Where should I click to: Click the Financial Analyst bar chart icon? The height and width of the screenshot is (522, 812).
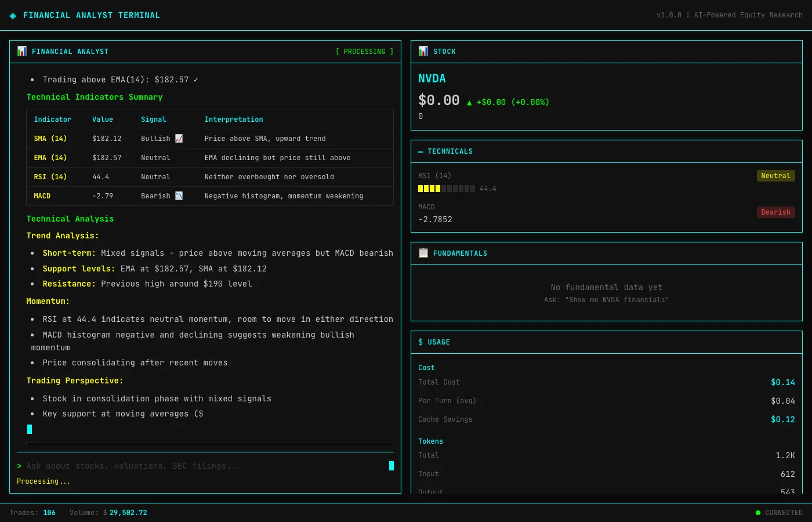click(x=22, y=51)
